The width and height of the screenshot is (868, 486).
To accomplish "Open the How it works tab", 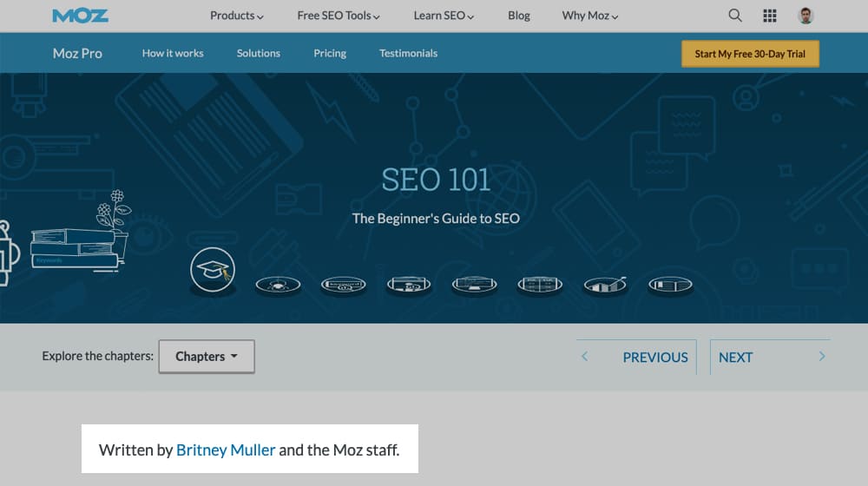I will tap(173, 54).
